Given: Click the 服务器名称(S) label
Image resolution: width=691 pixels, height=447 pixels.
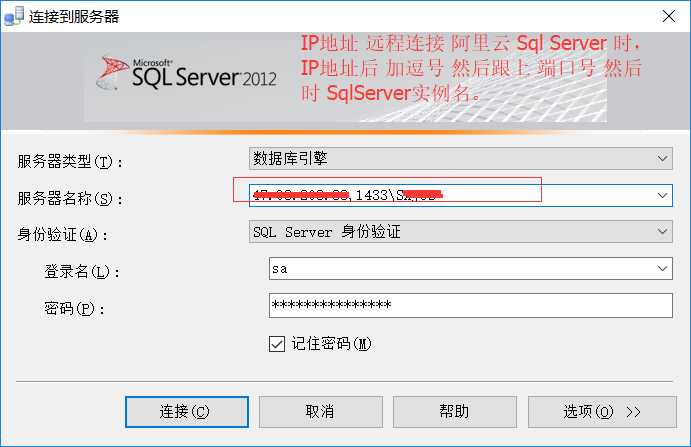Looking at the screenshot, I should 71,198.
